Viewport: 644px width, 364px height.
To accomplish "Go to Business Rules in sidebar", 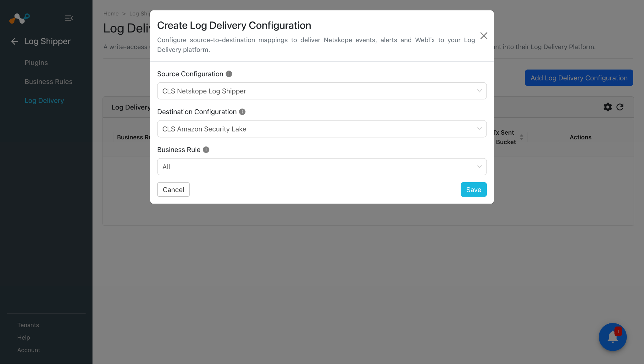I will coord(48,81).
